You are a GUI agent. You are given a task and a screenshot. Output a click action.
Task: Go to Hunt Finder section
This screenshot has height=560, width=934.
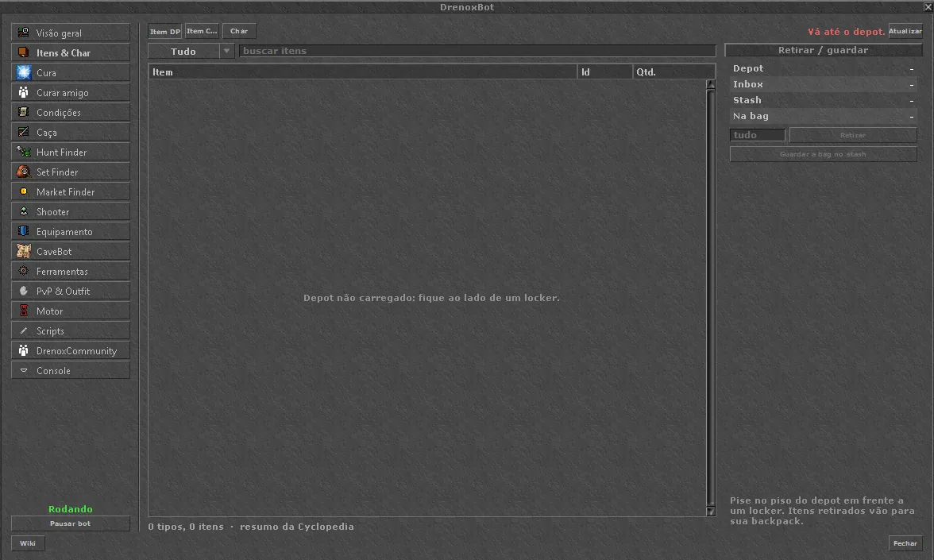(x=70, y=152)
